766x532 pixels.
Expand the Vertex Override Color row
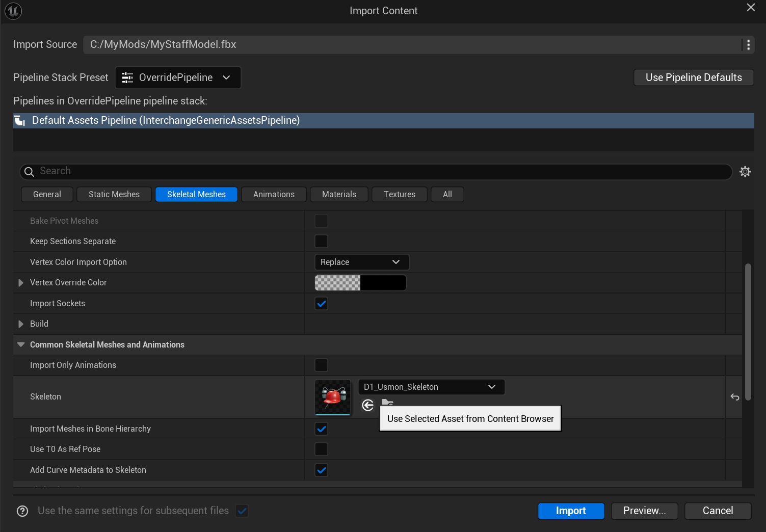tap(21, 283)
